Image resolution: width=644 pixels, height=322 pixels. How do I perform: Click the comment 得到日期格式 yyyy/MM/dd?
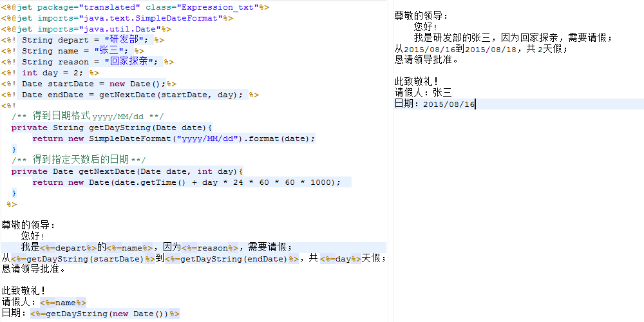(88, 117)
